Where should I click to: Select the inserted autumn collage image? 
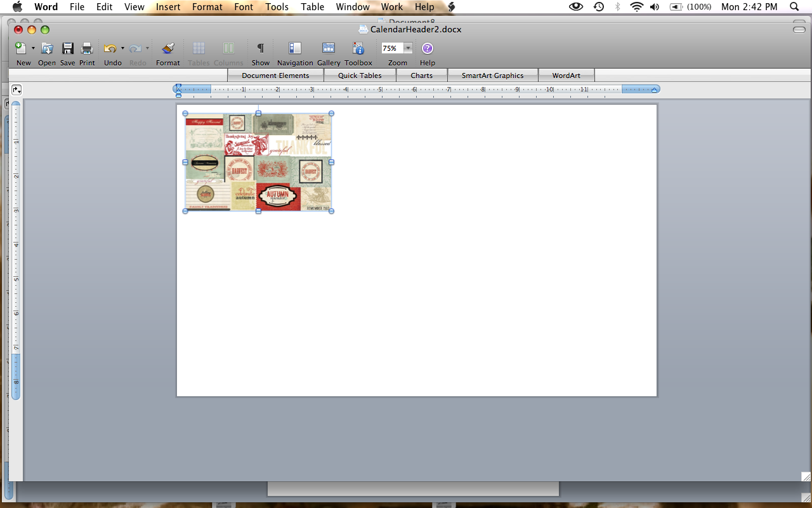pos(258,162)
